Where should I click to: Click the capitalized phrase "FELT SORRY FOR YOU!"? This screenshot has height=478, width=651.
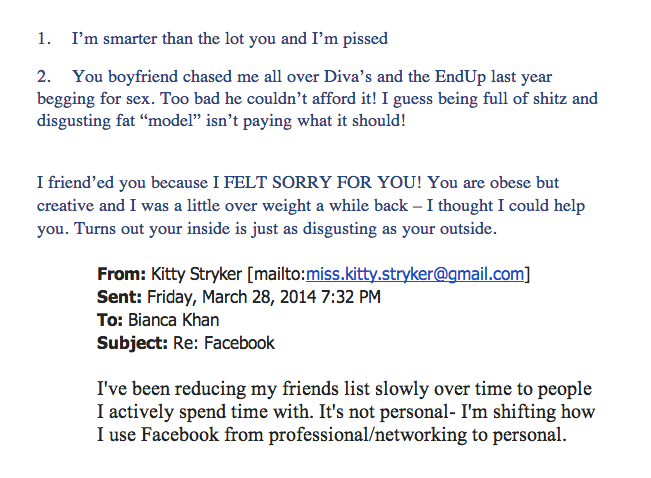pos(322,182)
